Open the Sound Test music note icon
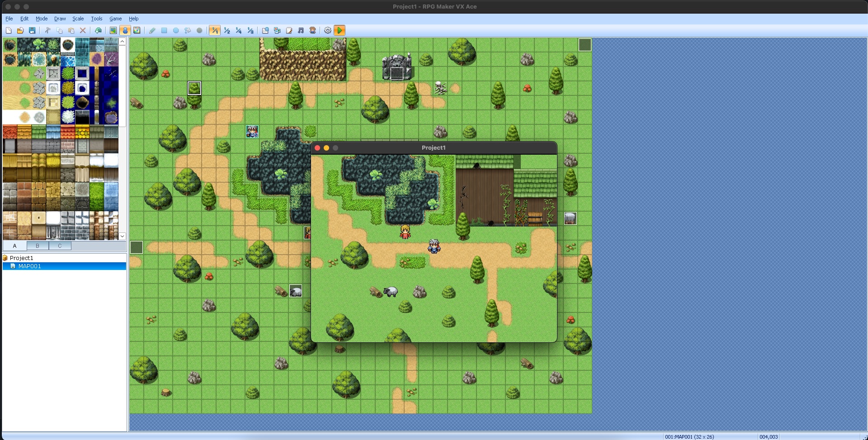 pos(301,30)
